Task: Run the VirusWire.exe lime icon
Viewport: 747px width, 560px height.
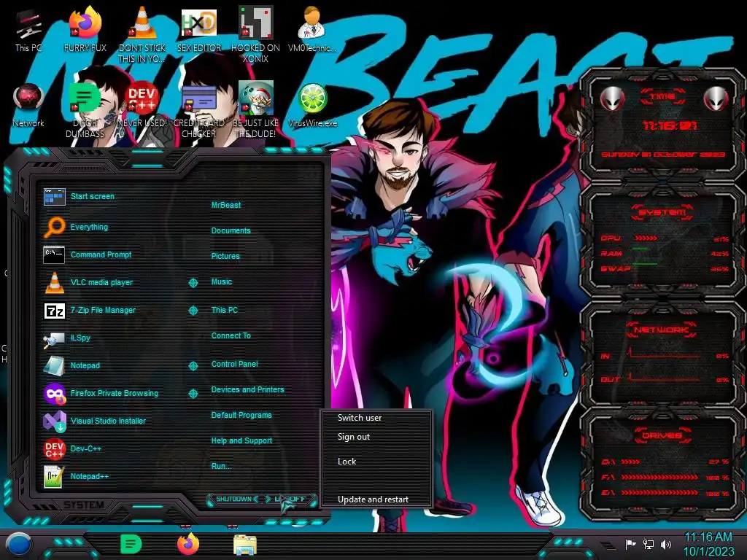Action: [x=312, y=105]
